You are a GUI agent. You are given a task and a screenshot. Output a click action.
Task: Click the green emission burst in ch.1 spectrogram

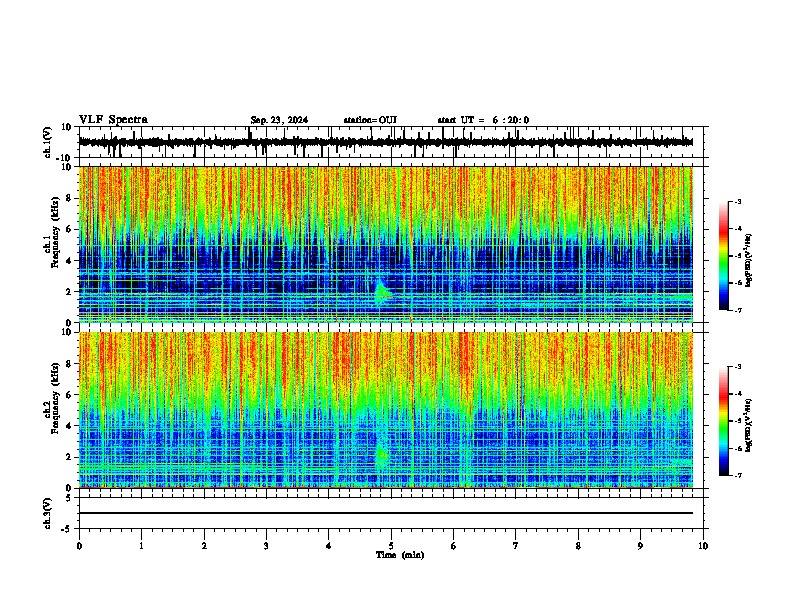382,291
